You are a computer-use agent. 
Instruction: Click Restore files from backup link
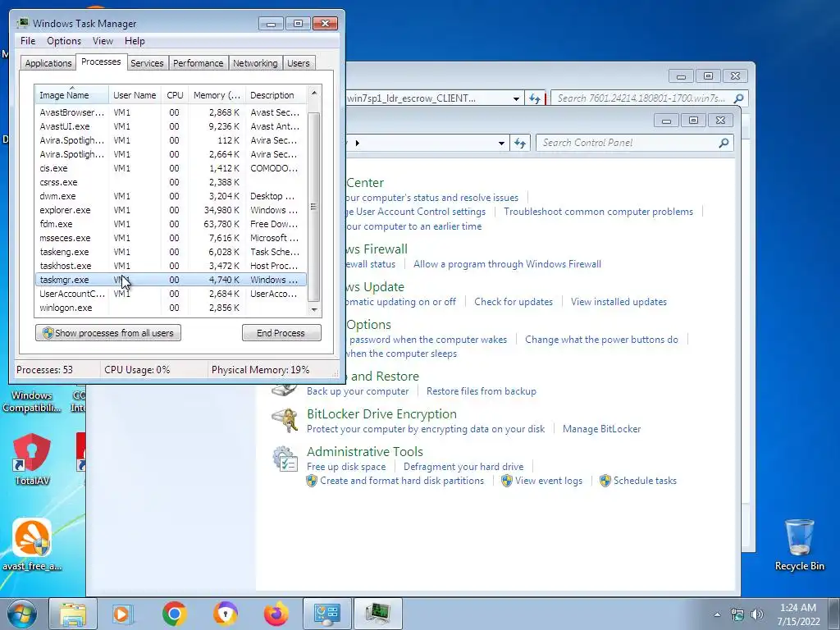tap(481, 391)
